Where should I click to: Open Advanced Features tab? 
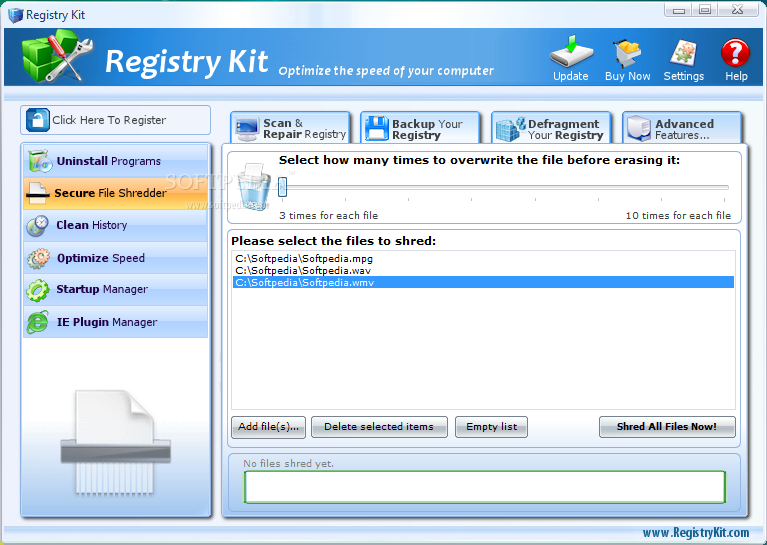682,128
